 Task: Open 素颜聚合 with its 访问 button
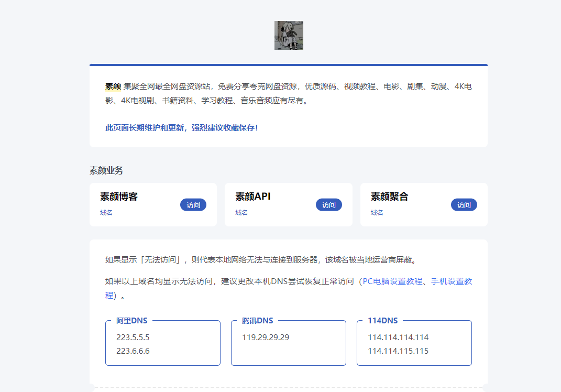pyautogui.click(x=464, y=205)
